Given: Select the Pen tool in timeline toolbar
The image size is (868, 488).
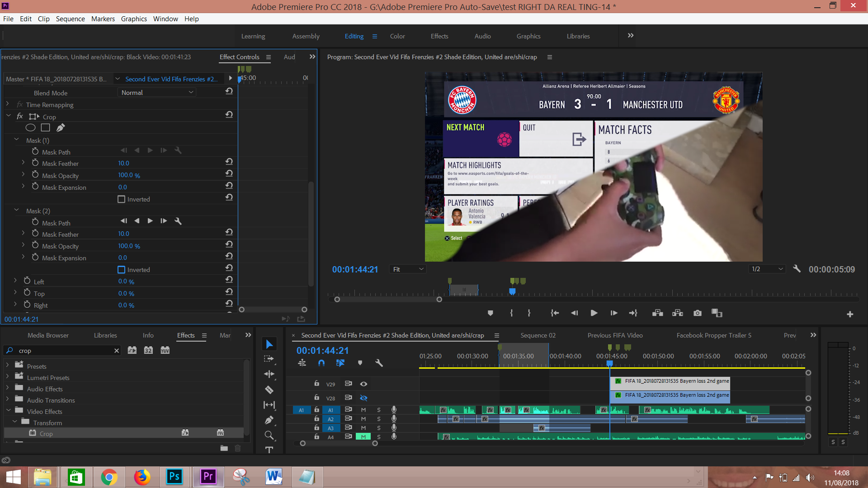Looking at the screenshot, I should coord(269,420).
